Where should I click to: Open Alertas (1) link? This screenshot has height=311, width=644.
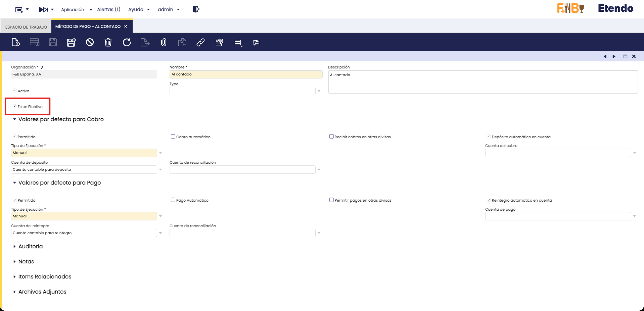[108, 9]
